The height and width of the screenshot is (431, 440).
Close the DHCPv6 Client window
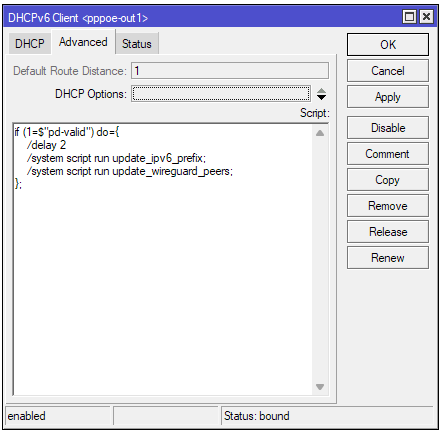pos(426,16)
